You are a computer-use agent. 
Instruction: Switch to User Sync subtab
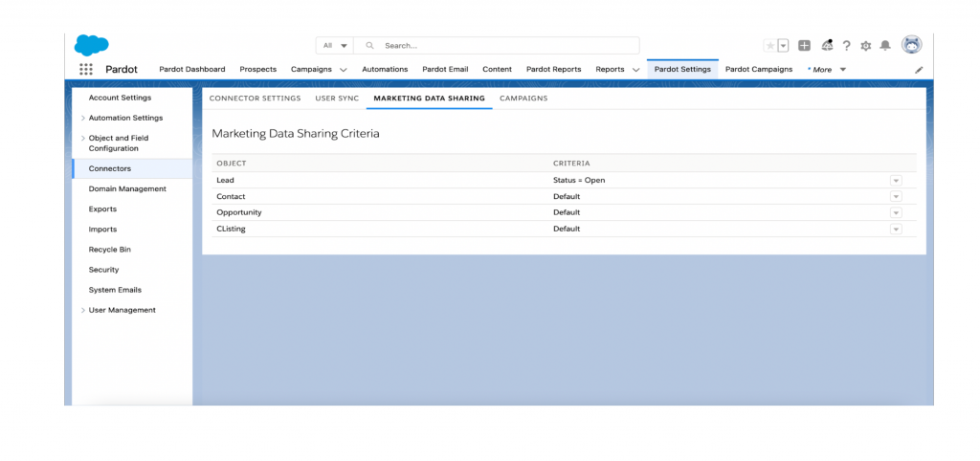click(x=338, y=99)
